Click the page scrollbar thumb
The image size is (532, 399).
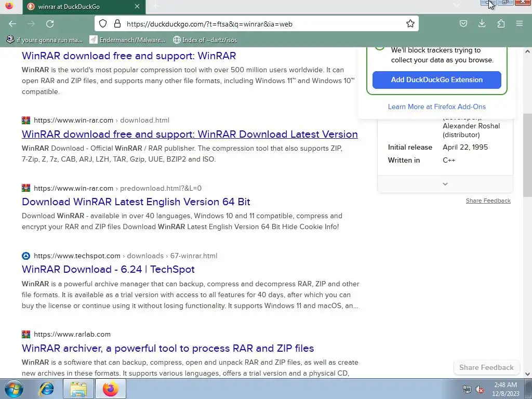527,155
